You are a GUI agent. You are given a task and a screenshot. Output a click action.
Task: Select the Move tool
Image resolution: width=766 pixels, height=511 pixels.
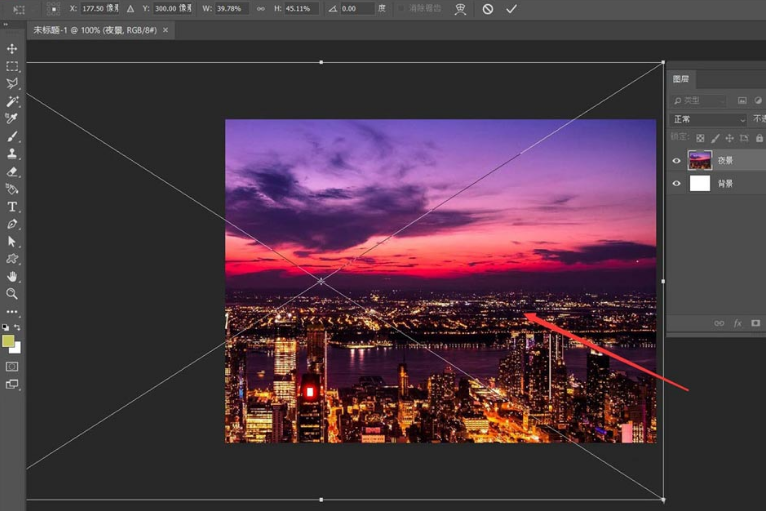(x=12, y=48)
